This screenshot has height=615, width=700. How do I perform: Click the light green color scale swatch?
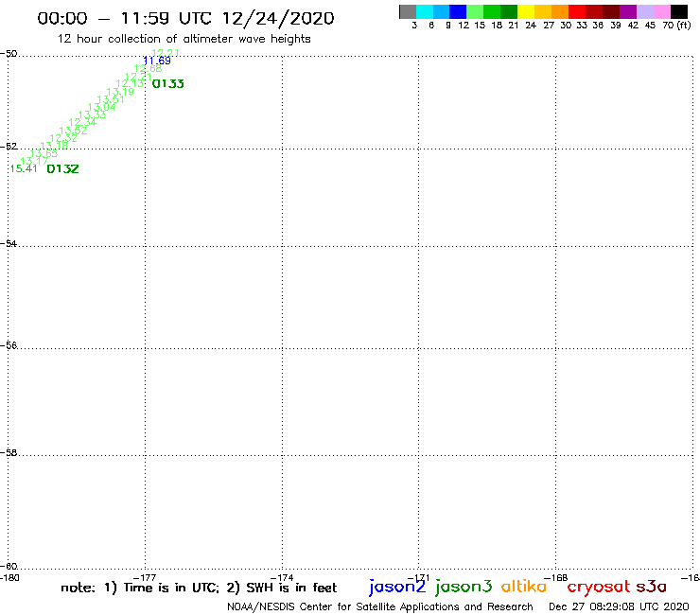click(x=475, y=11)
